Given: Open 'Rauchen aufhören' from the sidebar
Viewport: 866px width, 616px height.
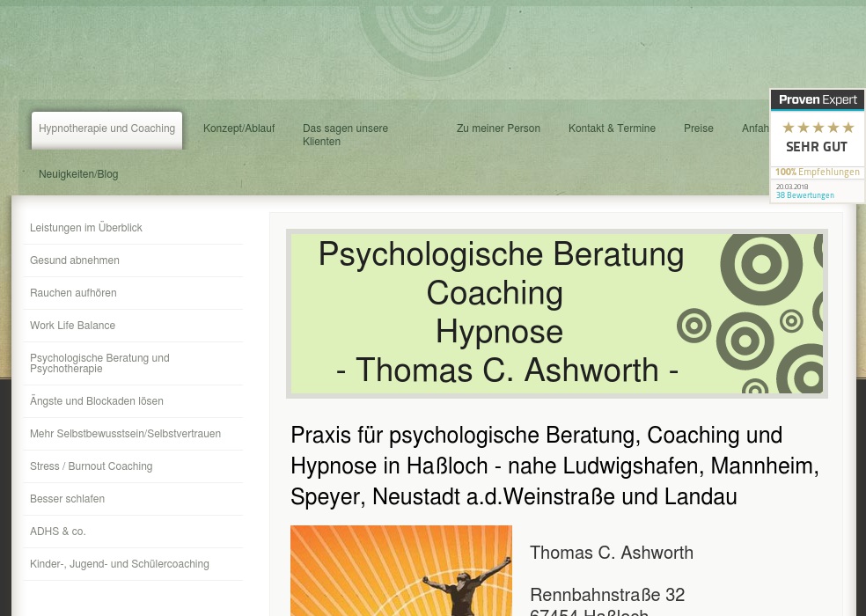Looking at the screenshot, I should tap(73, 293).
